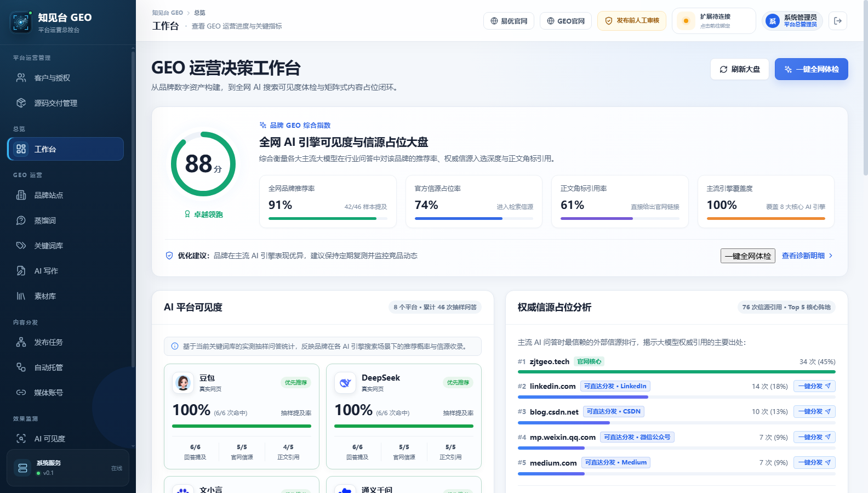The image size is (868, 493).
Task: Select 品牌站点 menu item
Action: pos(65,195)
